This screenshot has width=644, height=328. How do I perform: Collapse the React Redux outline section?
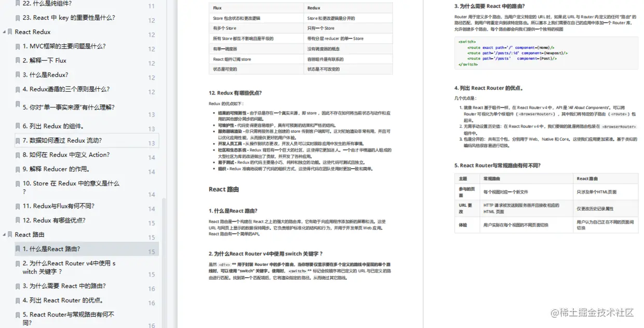(x=4, y=32)
